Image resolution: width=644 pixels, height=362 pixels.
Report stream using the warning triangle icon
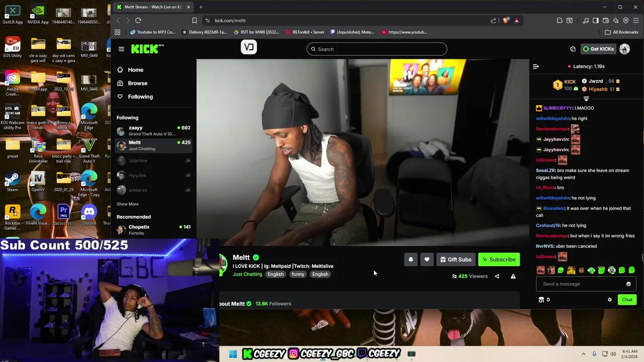513,276
